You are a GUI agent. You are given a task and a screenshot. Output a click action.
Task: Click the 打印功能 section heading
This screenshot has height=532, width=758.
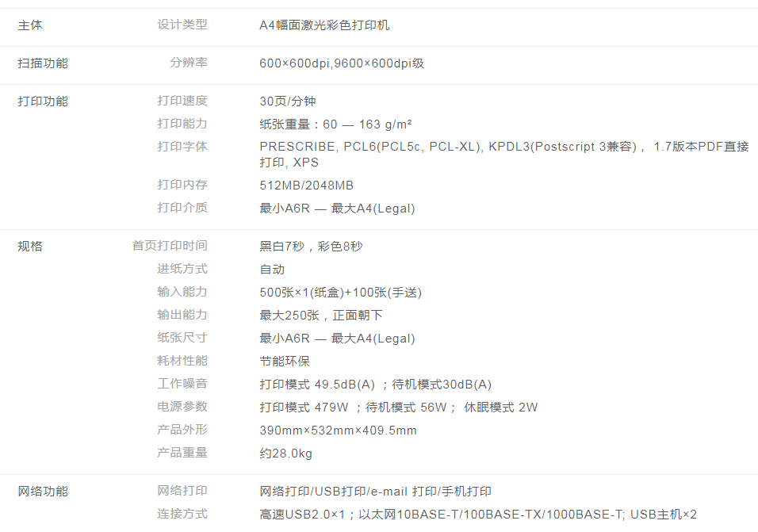pyautogui.click(x=43, y=101)
